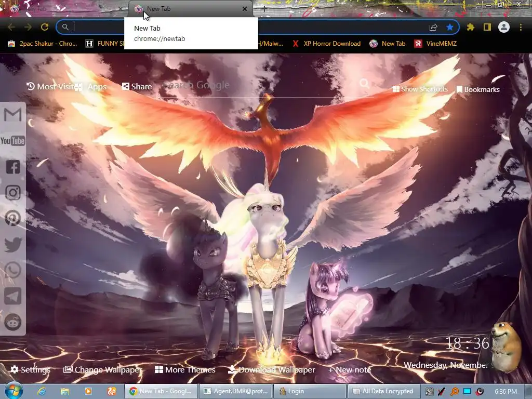Add a note with + New note
The width and height of the screenshot is (532, 399).
tap(350, 369)
